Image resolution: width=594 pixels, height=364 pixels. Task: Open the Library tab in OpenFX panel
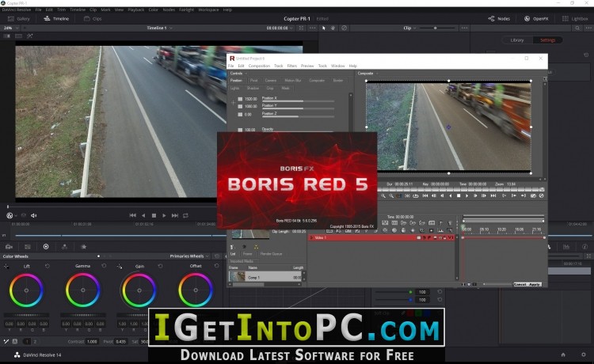click(516, 40)
